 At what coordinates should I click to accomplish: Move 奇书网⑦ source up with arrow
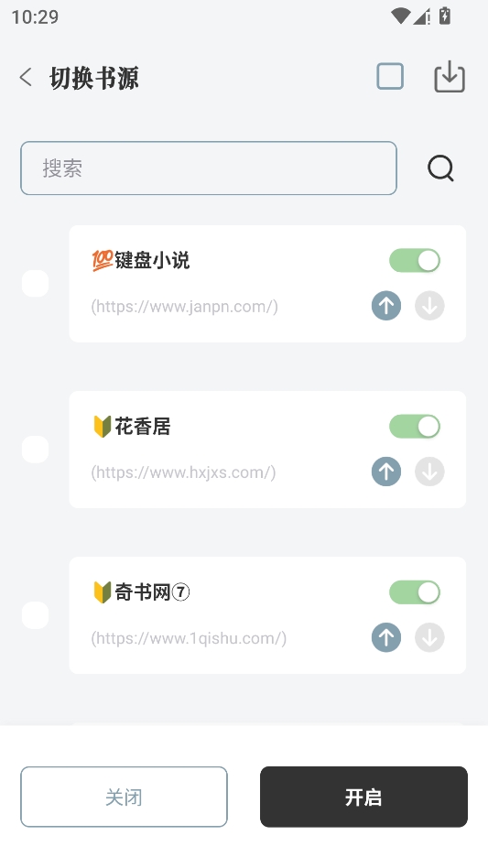tap(386, 637)
